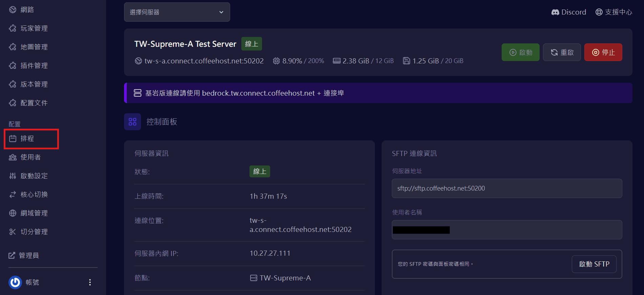Click external-link icon beside 管理員
The width and height of the screenshot is (644, 295).
[x=12, y=255]
